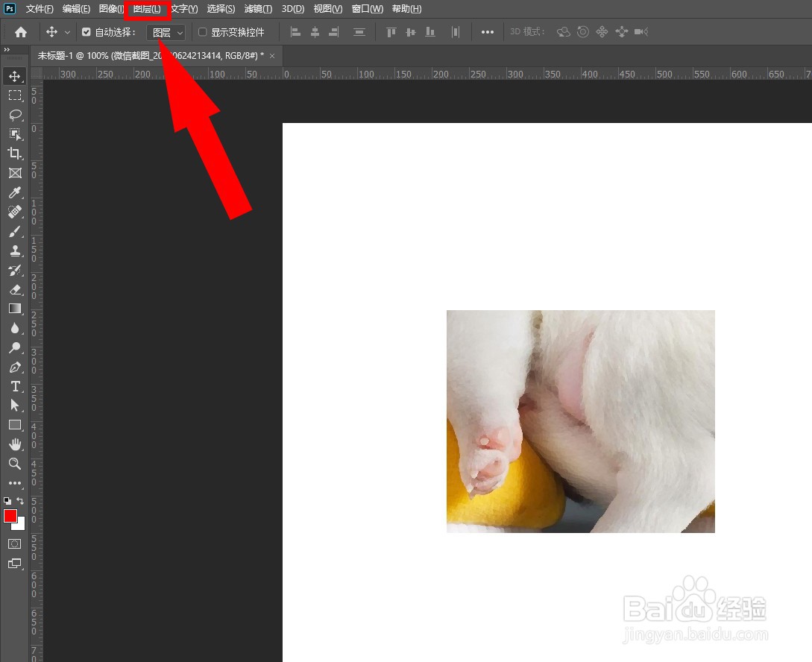Align top edges of layers
Viewport: 812px width, 662px height.
[391, 32]
